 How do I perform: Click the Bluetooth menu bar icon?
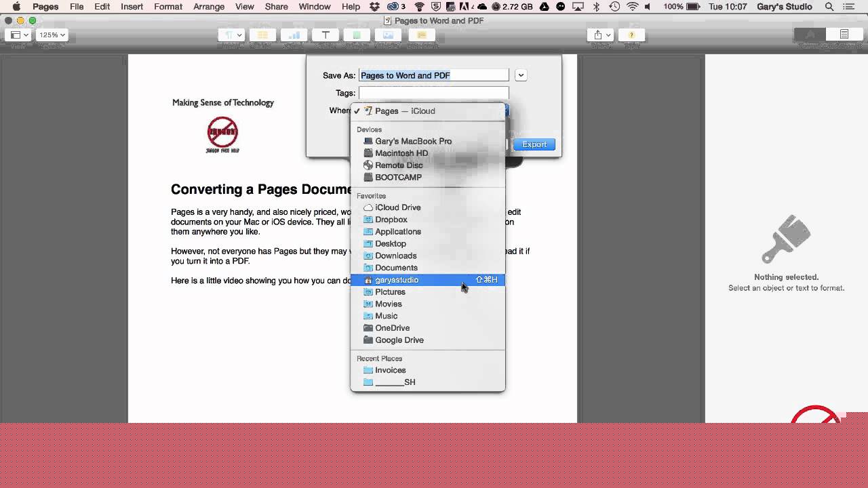click(x=597, y=7)
